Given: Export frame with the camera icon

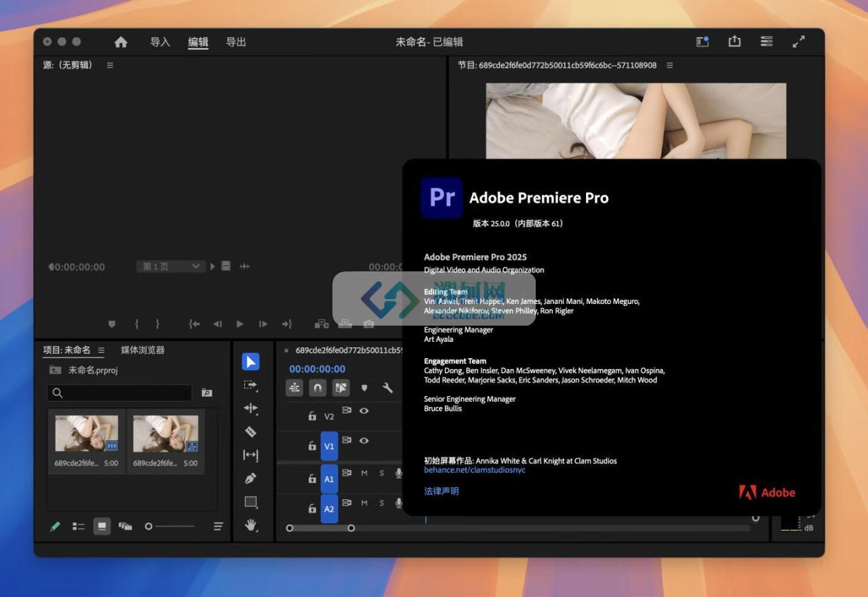Looking at the screenshot, I should tap(368, 324).
